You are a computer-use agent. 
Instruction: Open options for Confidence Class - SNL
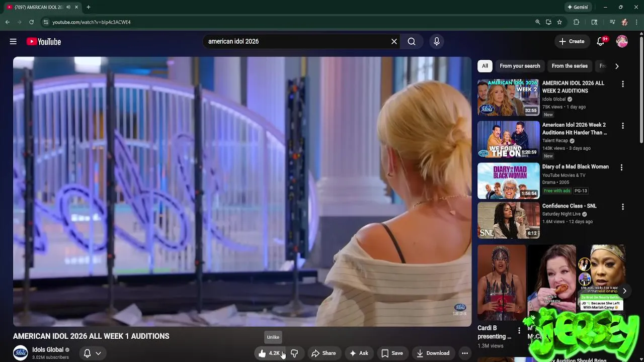coord(623,207)
